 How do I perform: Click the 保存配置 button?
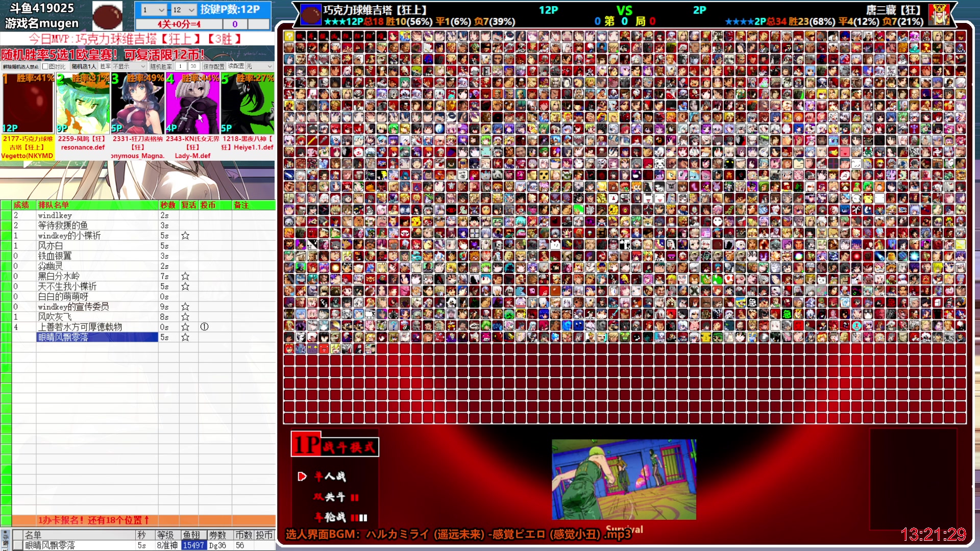214,66
